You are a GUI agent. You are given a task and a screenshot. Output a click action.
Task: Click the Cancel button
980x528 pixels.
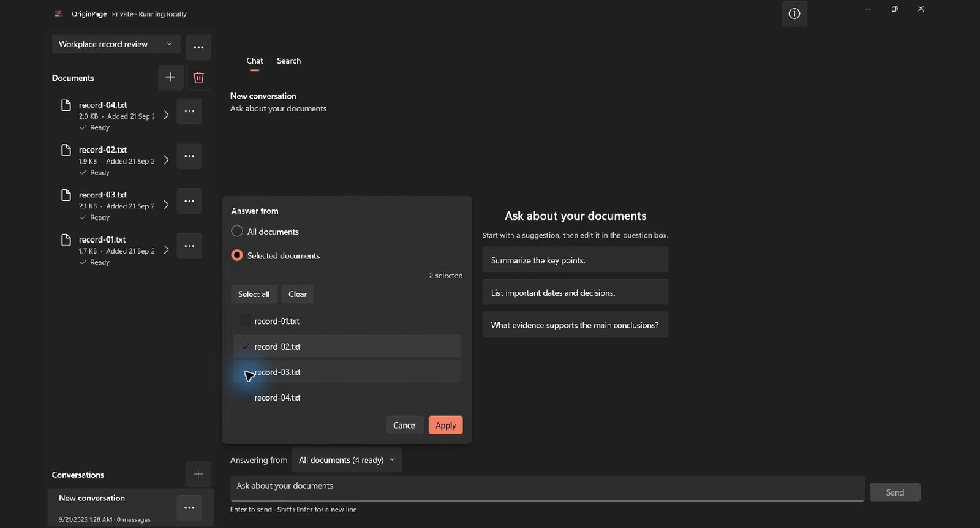405,425
